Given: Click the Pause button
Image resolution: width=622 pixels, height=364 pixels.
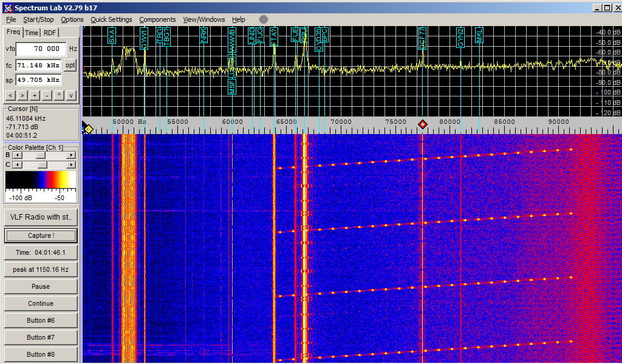Looking at the screenshot, I should [x=41, y=286].
